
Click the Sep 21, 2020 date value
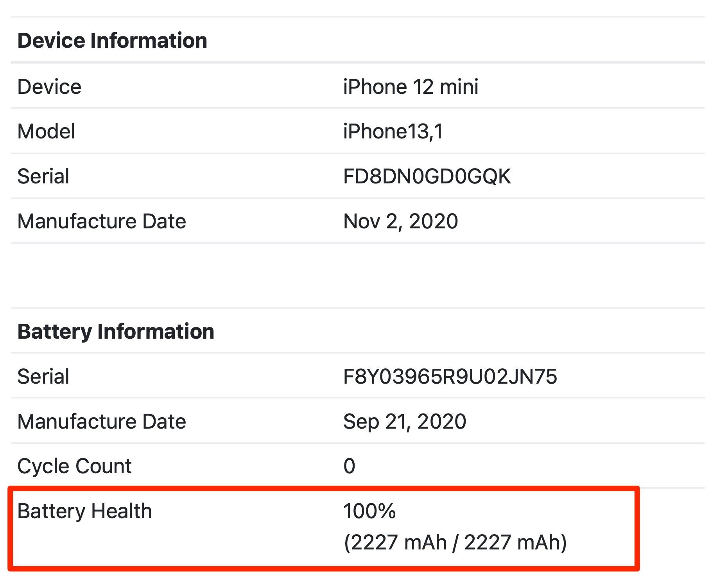(404, 422)
